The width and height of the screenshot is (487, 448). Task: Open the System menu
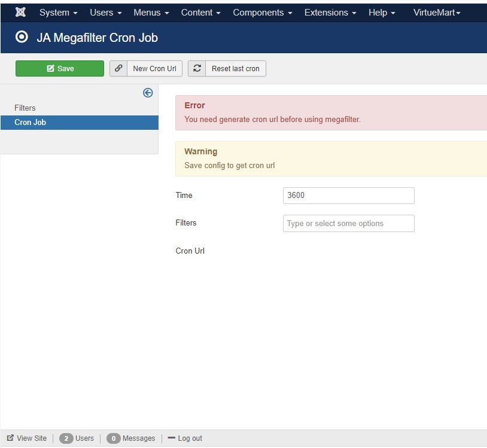pos(58,13)
